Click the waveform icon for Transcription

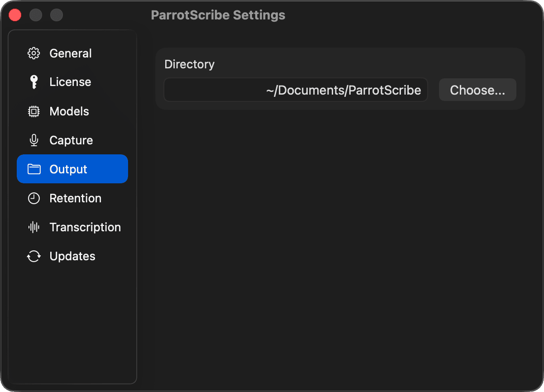coord(34,227)
